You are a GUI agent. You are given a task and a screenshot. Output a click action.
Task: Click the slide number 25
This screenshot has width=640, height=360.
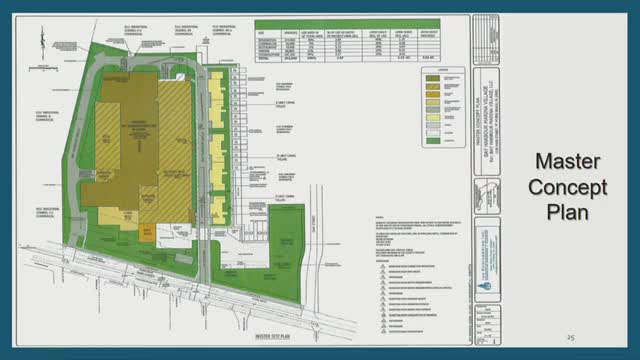coord(571,338)
